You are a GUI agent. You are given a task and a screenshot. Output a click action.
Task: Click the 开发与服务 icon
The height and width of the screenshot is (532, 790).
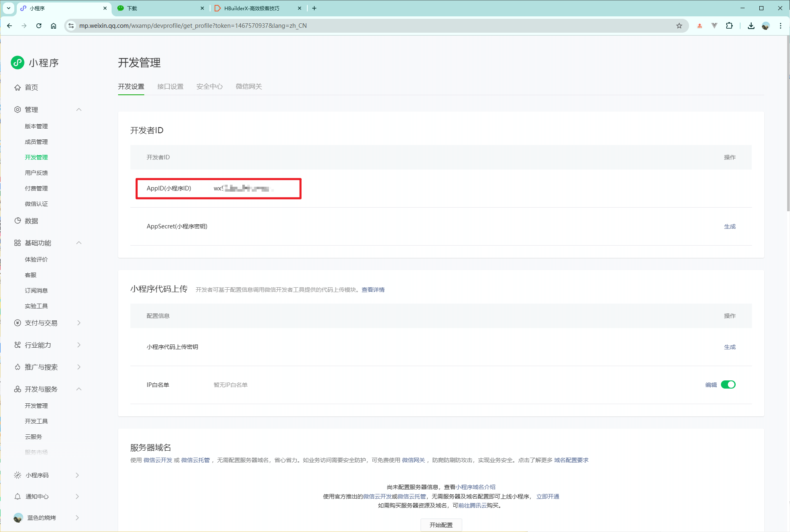pyautogui.click(x=18, y=389)
